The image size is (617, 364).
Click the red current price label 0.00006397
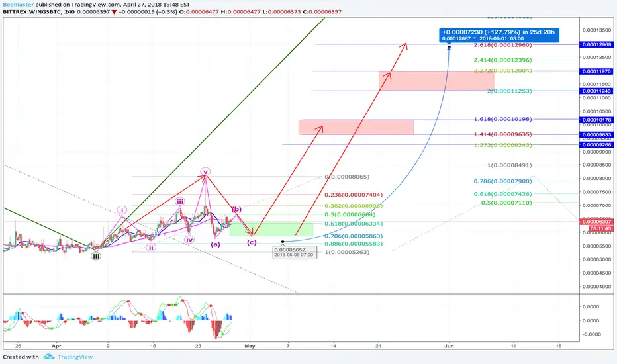point(596,222)
